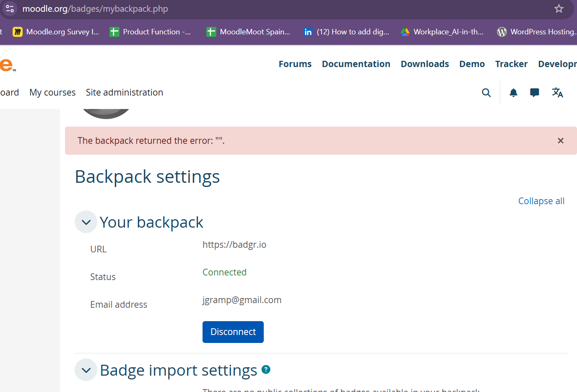This screenshot has width=577, height=392.
Task: Open the Demo menu item
Action: [472, 64]
